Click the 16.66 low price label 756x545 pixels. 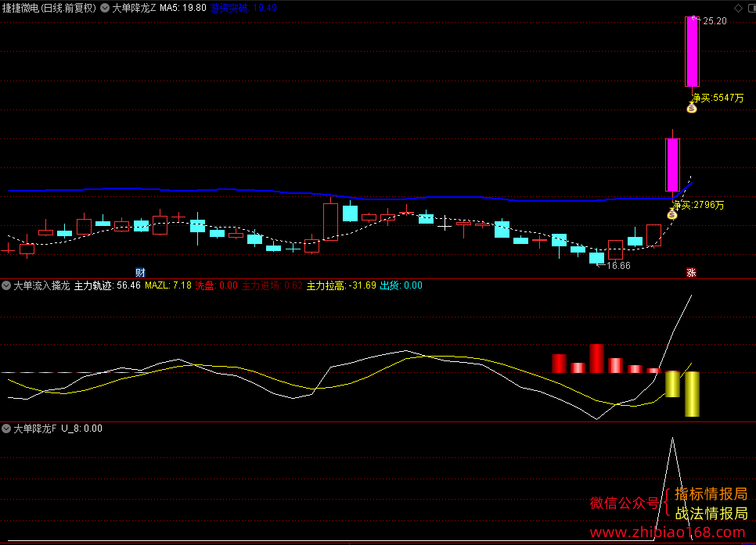[x=618, y=266]
